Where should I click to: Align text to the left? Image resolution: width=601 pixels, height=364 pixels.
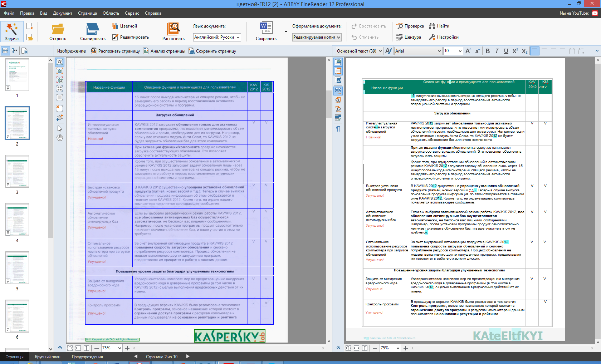coord(534,51)
